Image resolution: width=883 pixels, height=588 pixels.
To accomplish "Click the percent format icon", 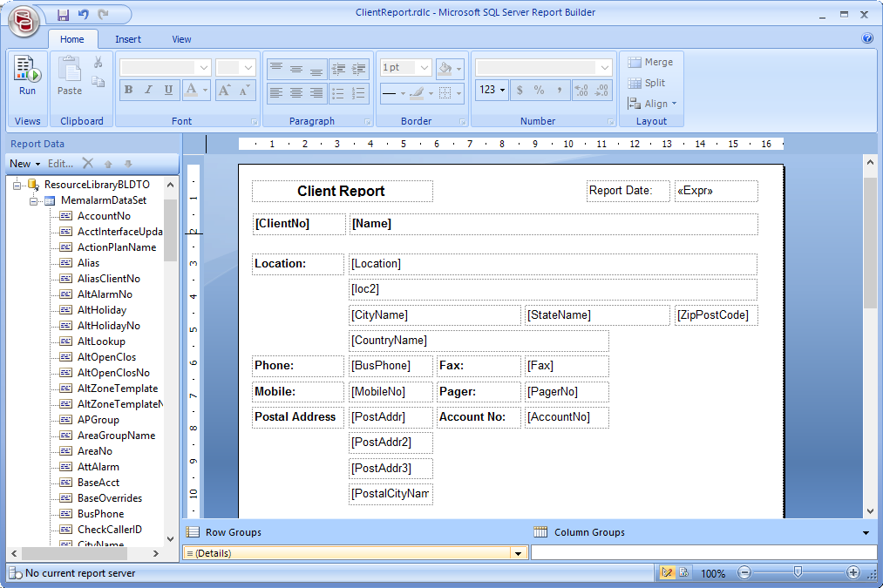I will pos(539,90).
